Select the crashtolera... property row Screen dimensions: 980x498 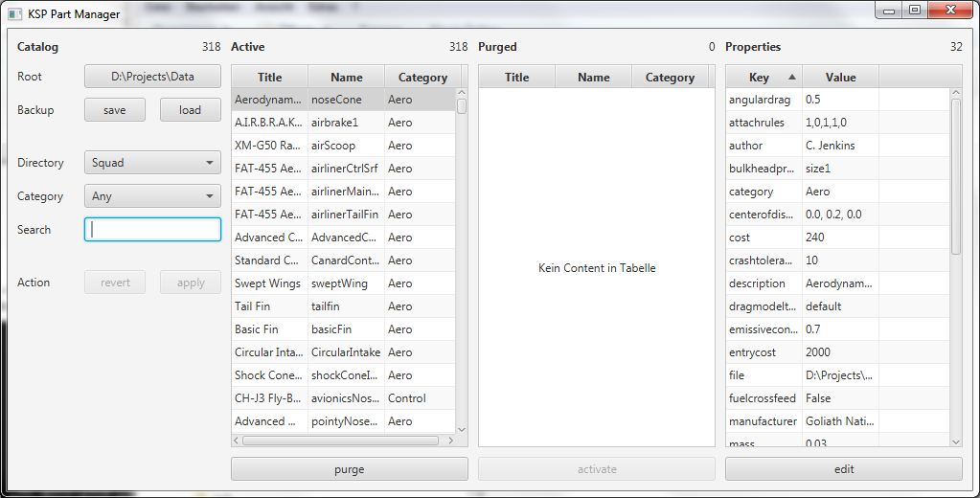tap(838, 260)
